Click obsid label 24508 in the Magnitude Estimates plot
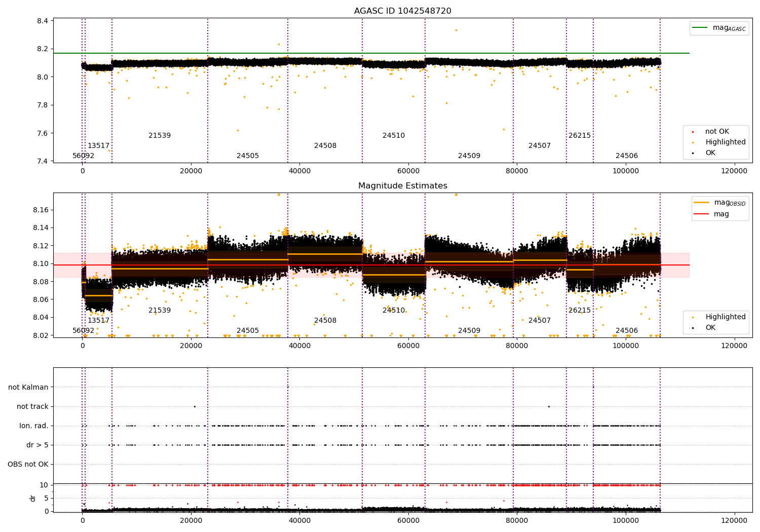 point(325,321)
